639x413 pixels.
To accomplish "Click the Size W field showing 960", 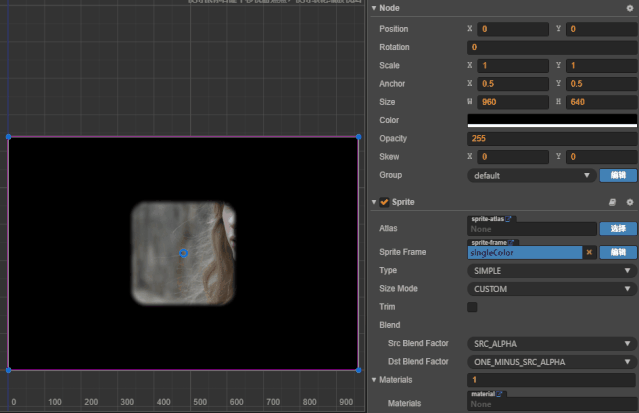I will (513, 102).
